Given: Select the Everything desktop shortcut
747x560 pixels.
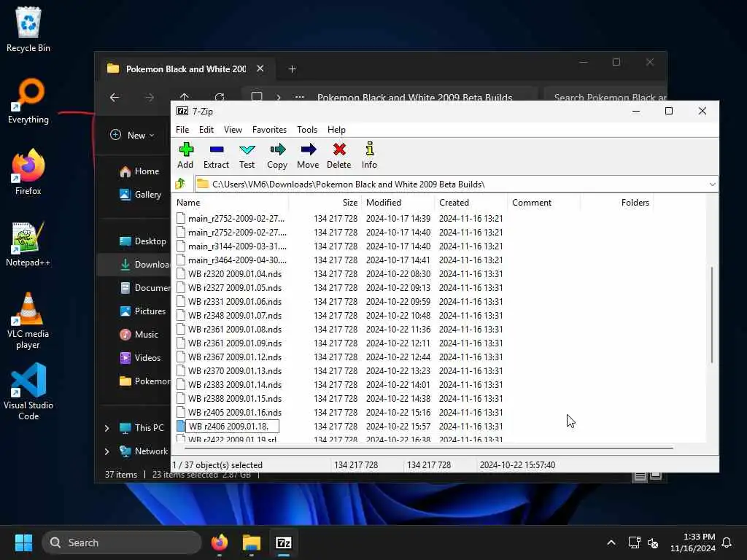Looking at the screenshot, I should coord(28,101).
